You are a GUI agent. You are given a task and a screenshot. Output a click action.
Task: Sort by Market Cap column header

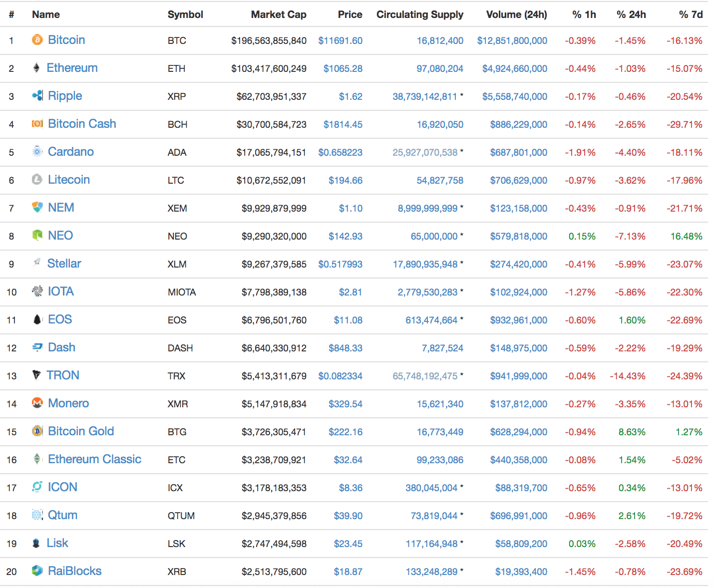pyautogui.click(x=279, y=14)
